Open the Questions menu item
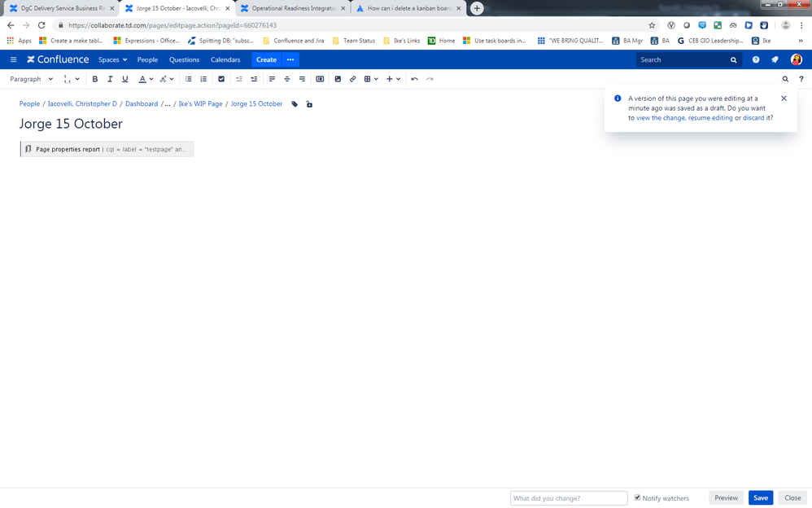 (x=184, y=59)
